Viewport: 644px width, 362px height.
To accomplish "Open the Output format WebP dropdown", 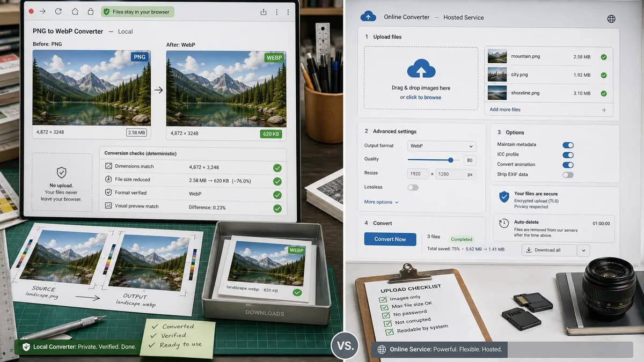I will tap(442, 146).
